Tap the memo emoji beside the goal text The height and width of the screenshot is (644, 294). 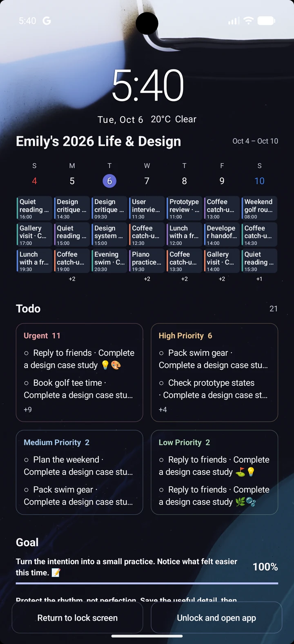pyautogui.click(x=56, y=572)
